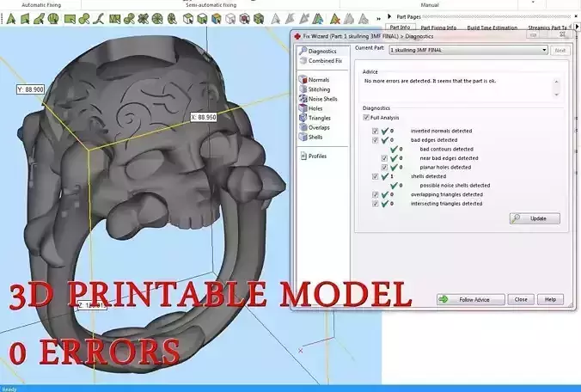Image resolution: width=581 pixels, height=392 pixels.
Task: Click the Update button
Action: [x=535, y=218]
